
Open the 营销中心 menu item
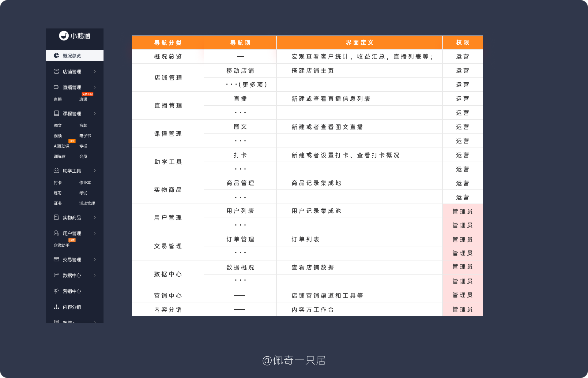click(x=72, y=291)
